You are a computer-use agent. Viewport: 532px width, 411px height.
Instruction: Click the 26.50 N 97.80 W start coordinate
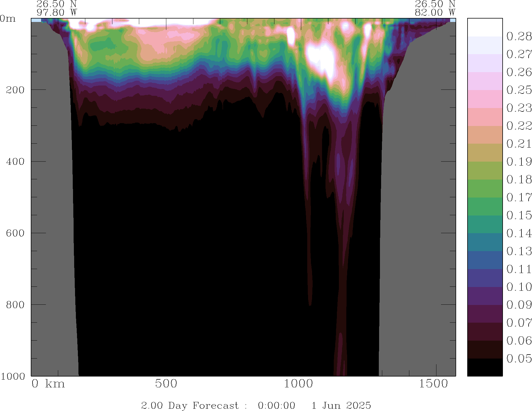click(56, 8)
